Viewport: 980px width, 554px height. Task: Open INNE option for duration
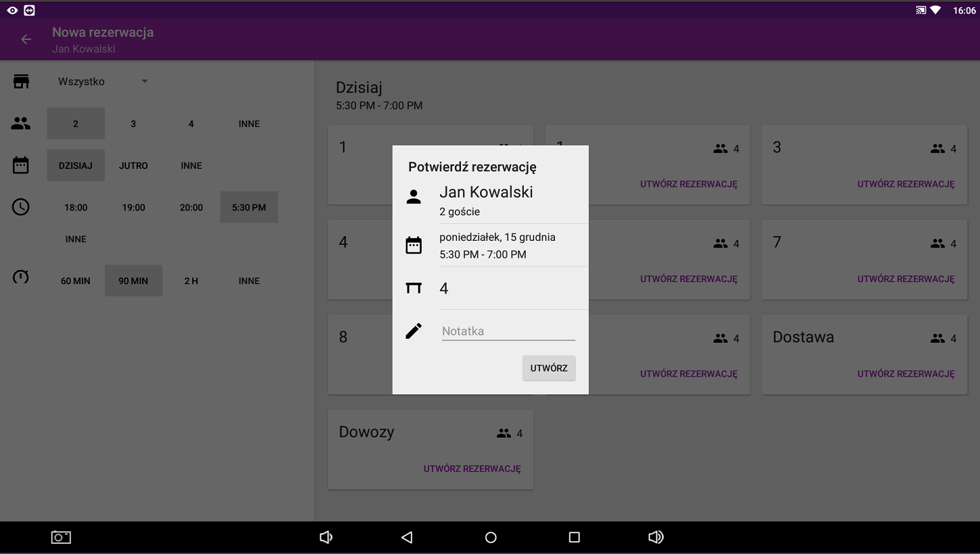[x=249, y=281]
